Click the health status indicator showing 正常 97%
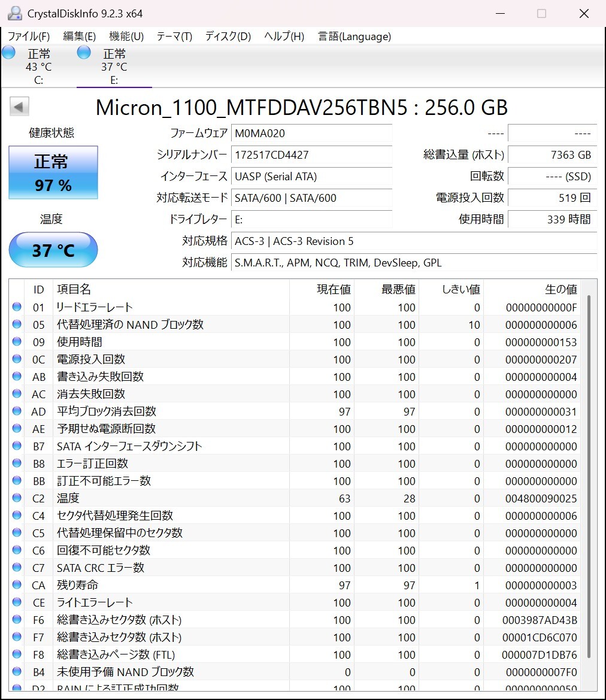 [53, 172]
